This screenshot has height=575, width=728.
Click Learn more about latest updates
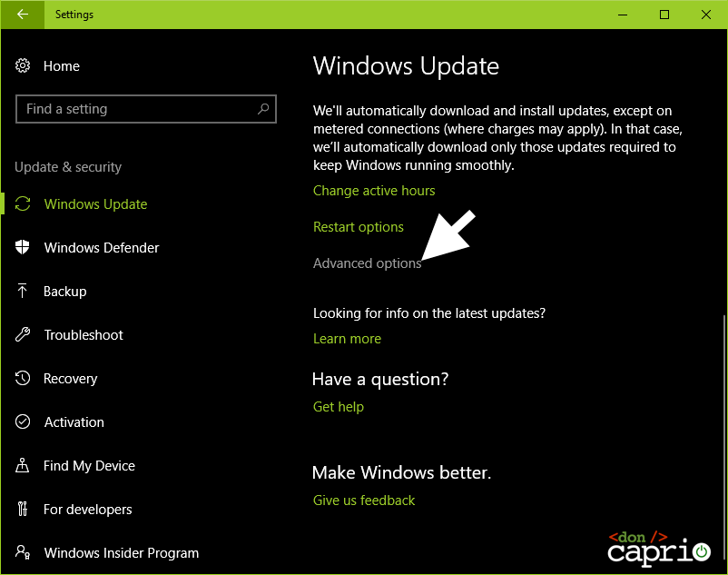tap(347, 339)
